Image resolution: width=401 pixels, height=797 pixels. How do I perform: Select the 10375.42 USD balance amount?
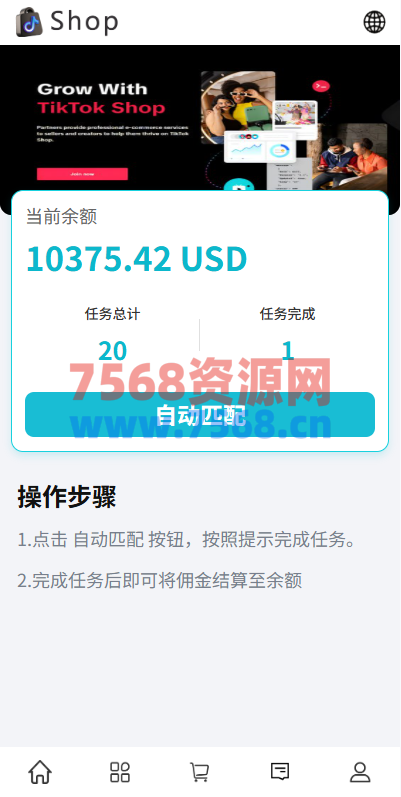(136, 258)
